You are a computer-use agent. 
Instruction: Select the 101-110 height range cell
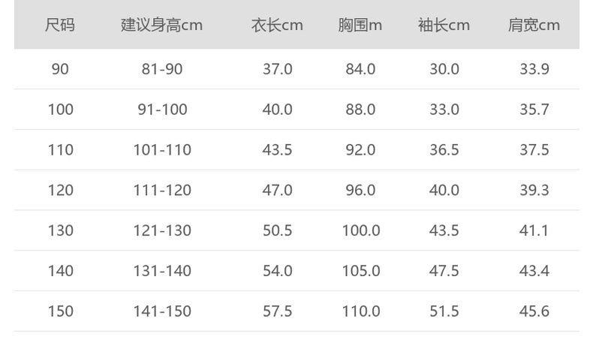pyautogui.click(x=162, y=150)
